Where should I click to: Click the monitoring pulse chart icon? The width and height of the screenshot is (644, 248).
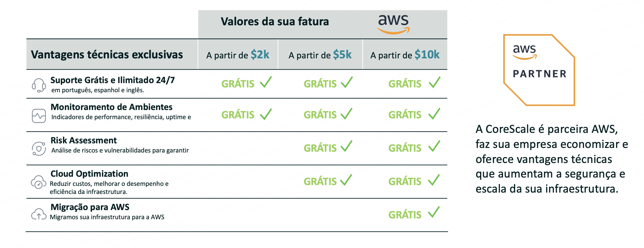tap(39, 116)
